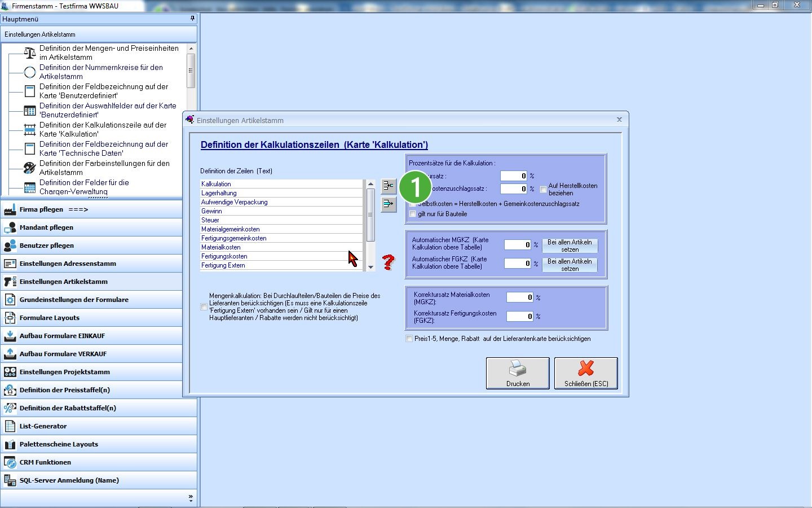Click the palette icon for Farbeinstellungen
The image size is (812, 508).
(x=30, y=168)
